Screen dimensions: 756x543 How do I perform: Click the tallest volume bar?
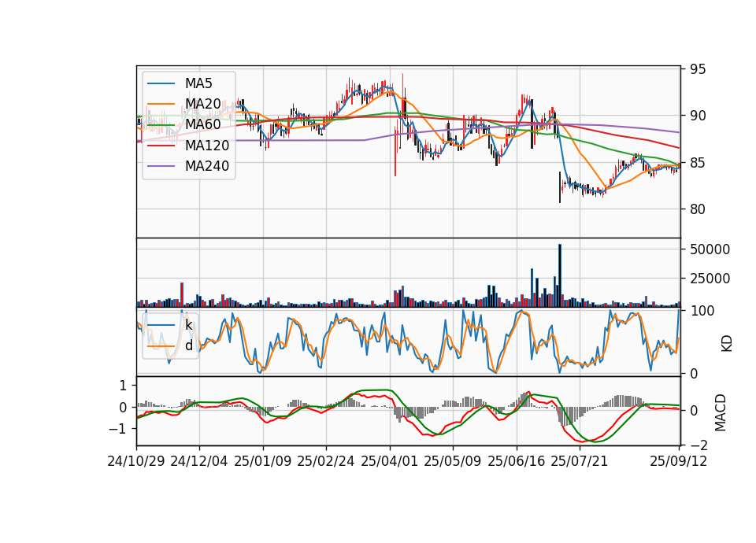(x=560, y=275)
